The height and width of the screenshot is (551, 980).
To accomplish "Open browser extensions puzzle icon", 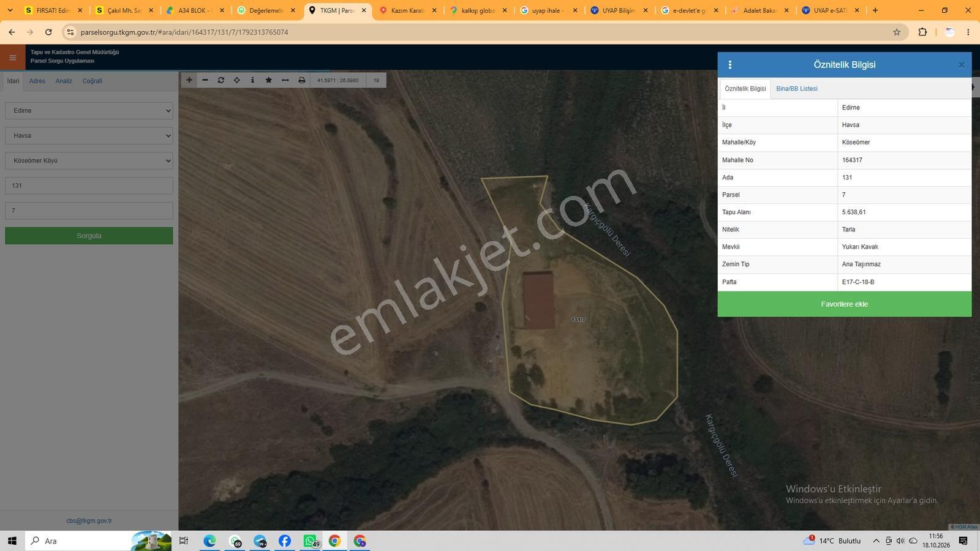I will (922, 32).
